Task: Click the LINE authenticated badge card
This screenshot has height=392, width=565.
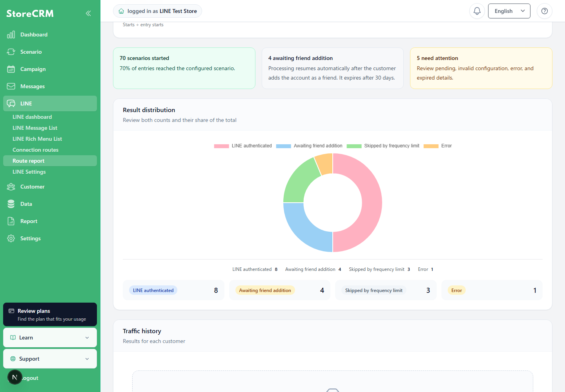Action: point(173,290)
